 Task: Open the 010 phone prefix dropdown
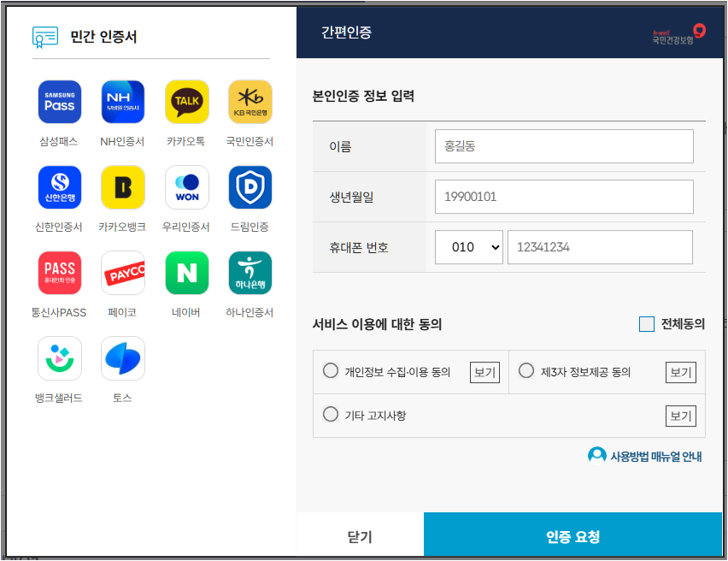pos(469,247)
